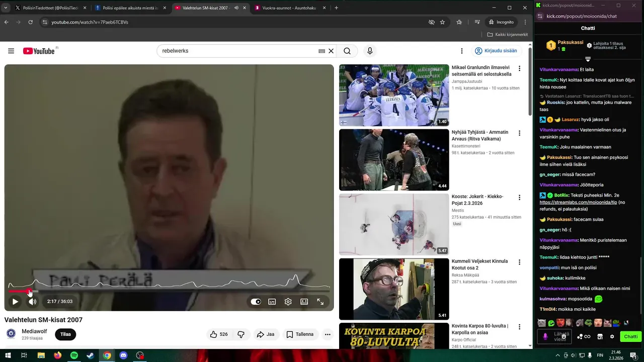The width and height of the screenshot is (644, 362).
Task: Open options for Kummeli Veljekset Kinnula video
Action: 520,262
